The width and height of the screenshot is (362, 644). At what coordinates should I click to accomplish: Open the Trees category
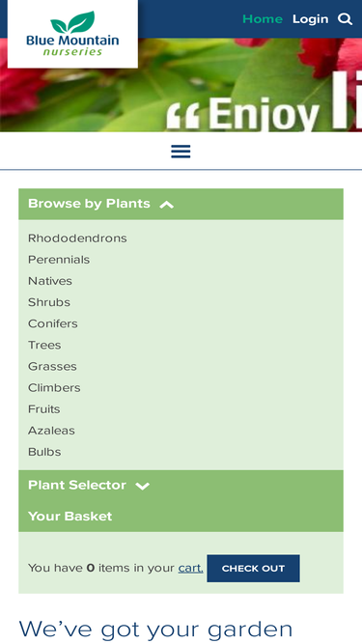[44, 345]
